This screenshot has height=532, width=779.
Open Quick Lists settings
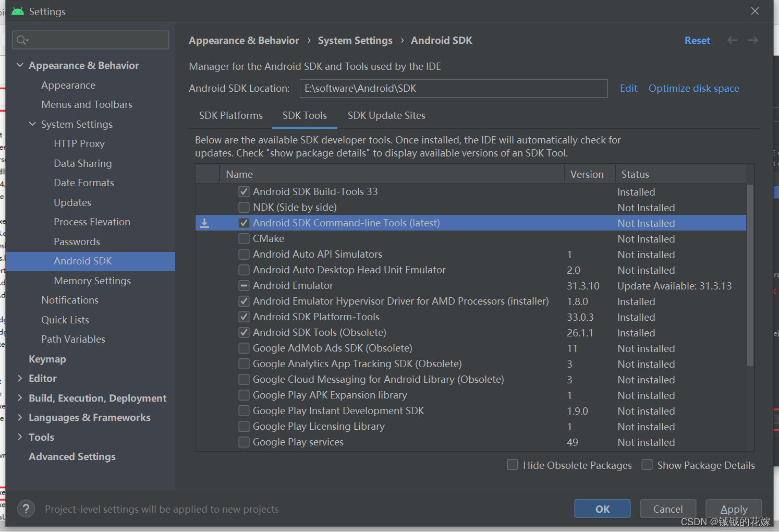point(65,320)
